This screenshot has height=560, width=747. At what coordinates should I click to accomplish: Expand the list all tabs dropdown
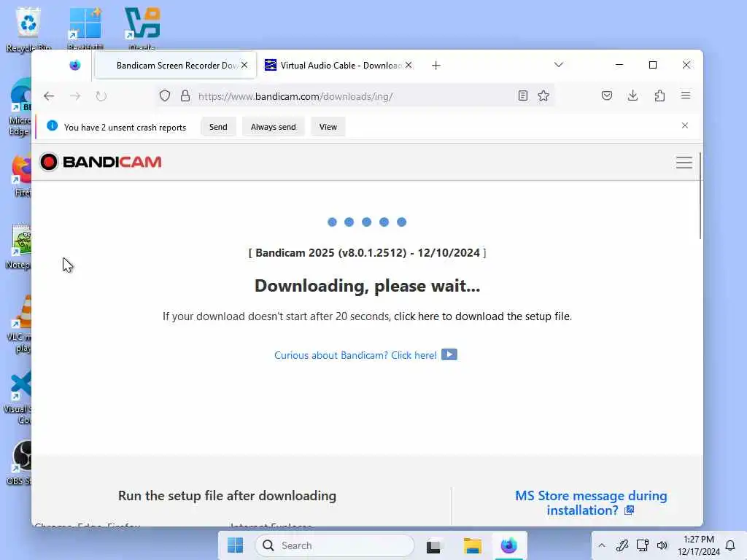(x=559, y=65)
